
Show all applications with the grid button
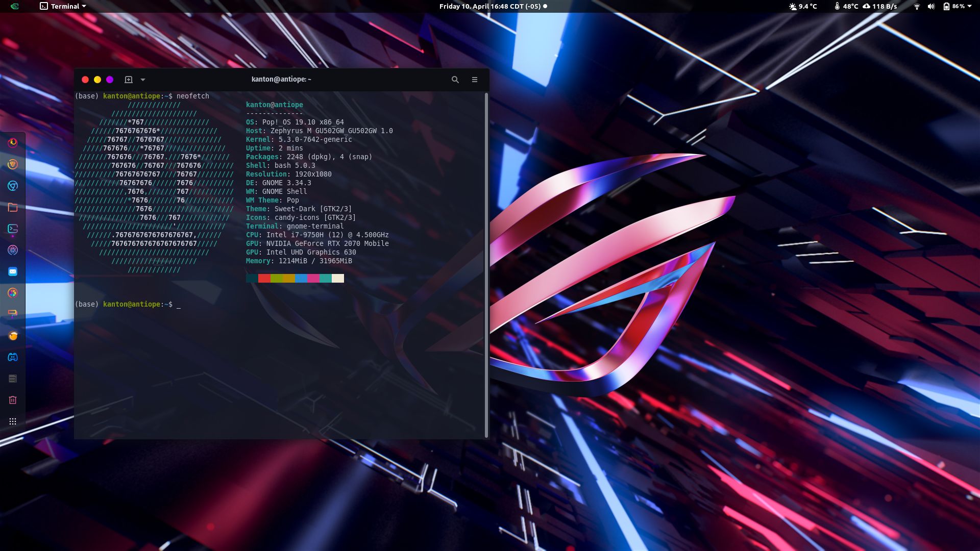[12, 421]
